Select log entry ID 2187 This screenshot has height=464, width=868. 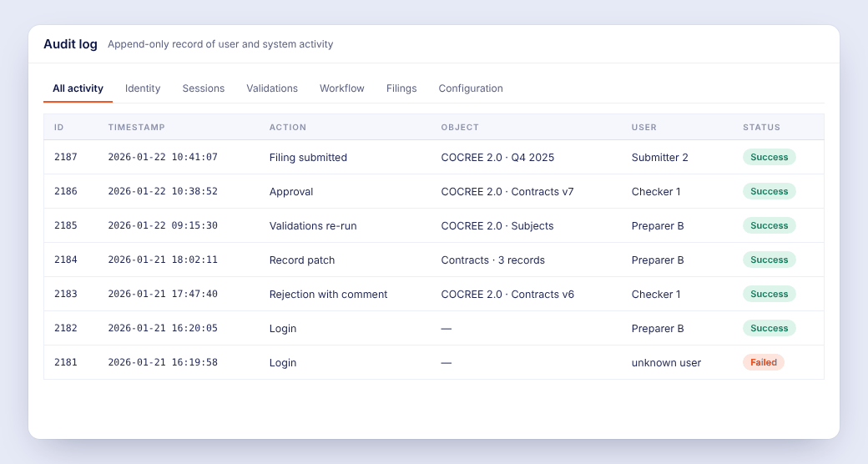(x=65, y=157)
